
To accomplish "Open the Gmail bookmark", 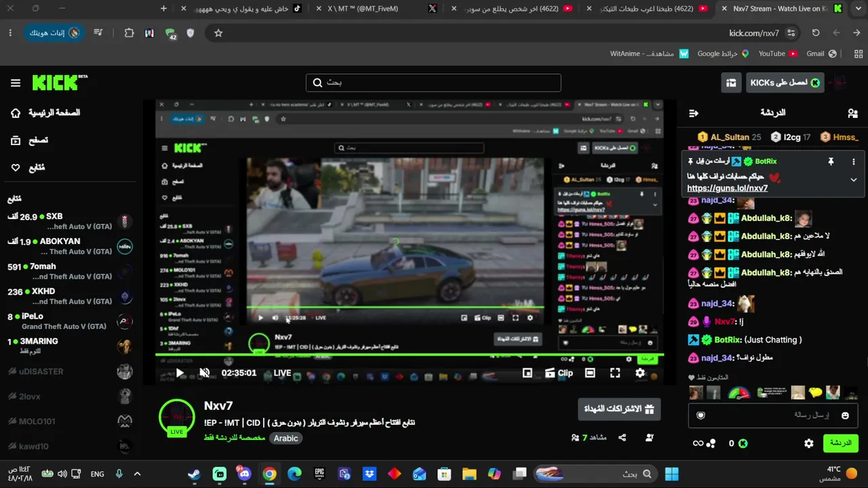I will tap(821, 54).
